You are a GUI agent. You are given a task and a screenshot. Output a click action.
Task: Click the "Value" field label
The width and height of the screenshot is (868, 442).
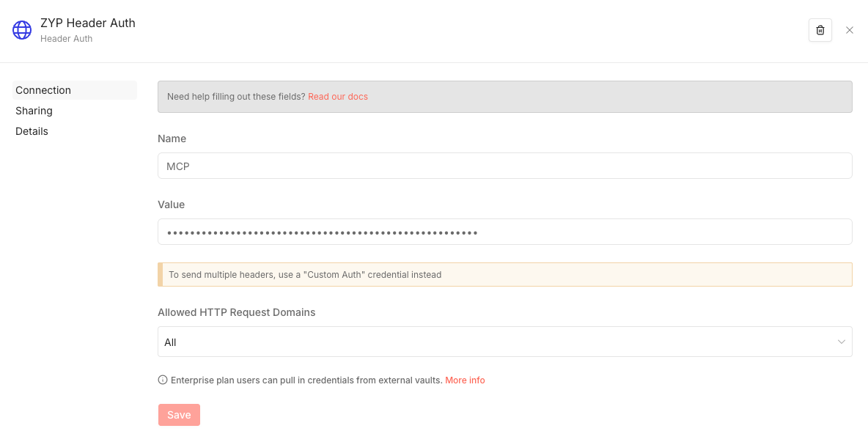click(x=171, y=205)
